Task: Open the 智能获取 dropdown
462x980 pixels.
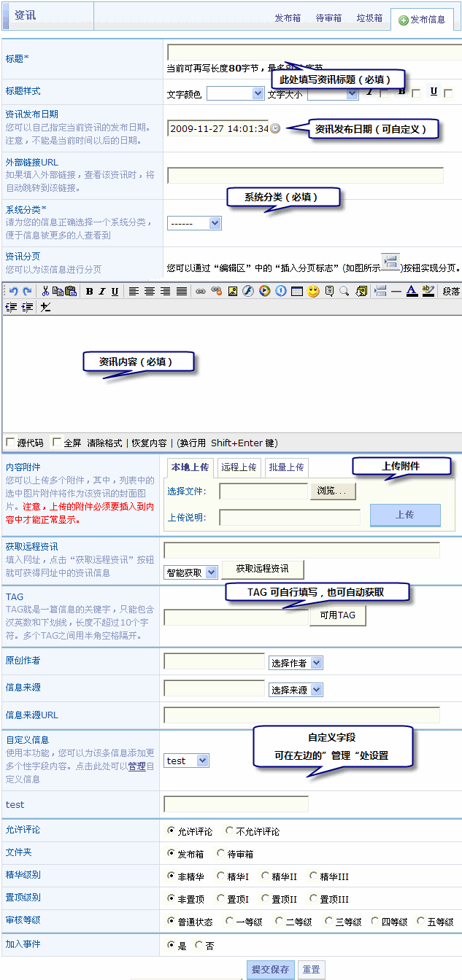Action: click(x=190, y=572)
